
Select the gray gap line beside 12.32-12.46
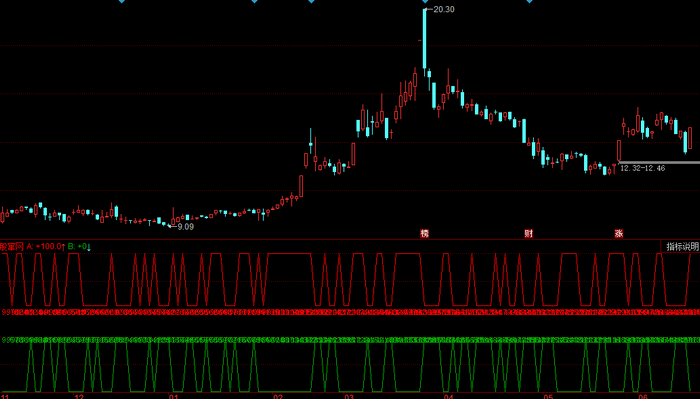[660, 162]
